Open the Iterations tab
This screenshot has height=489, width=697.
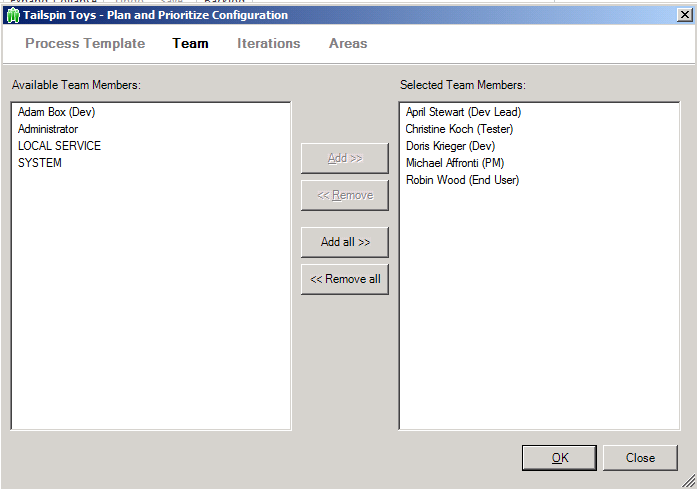pyautogui.click(x=268, y=44)
